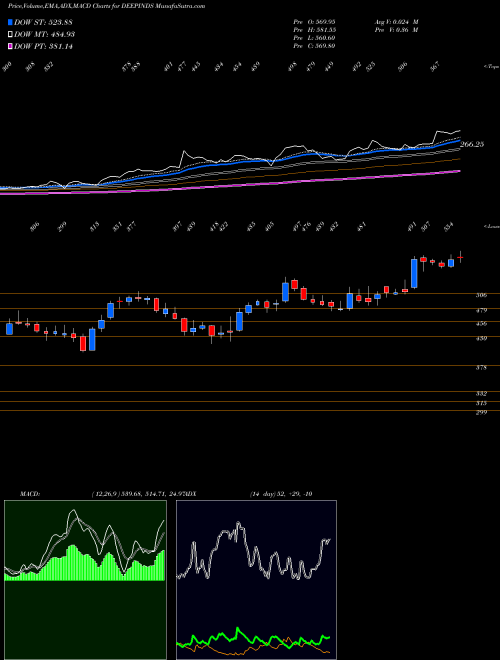Click the white DOW MT legend swatch
Screen dimensions: 500x660
click(11, 34)
